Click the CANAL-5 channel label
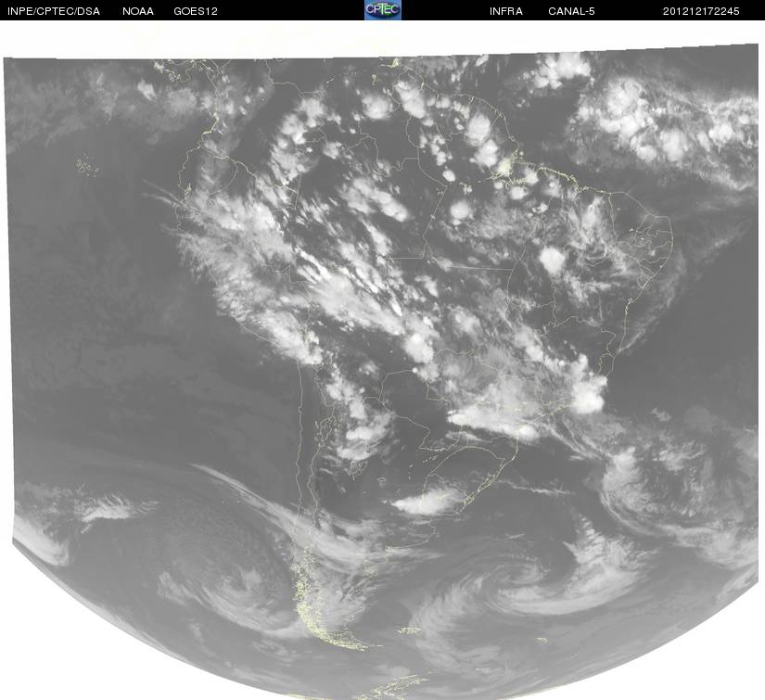The width and height of the screenshot is (765, 700). [571, 11]
